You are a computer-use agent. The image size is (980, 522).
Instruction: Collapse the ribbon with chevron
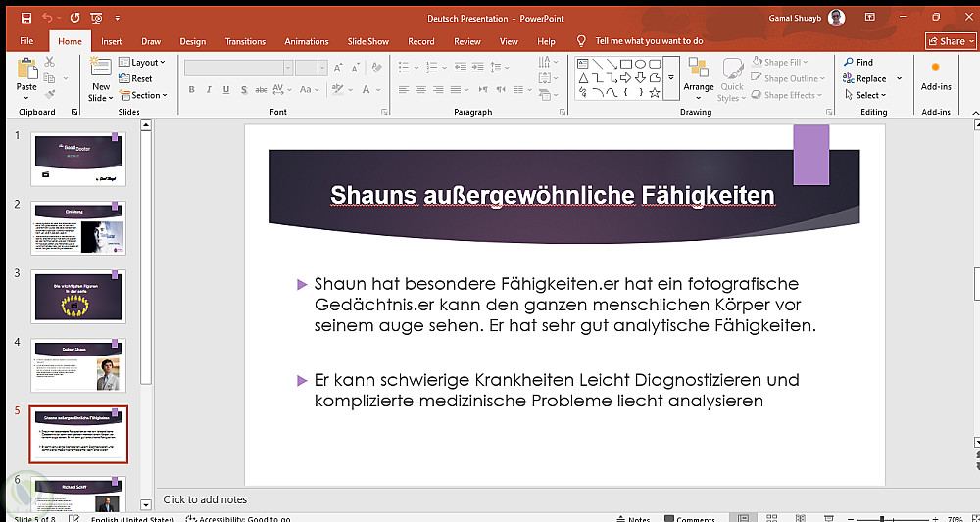click(974, 113)
